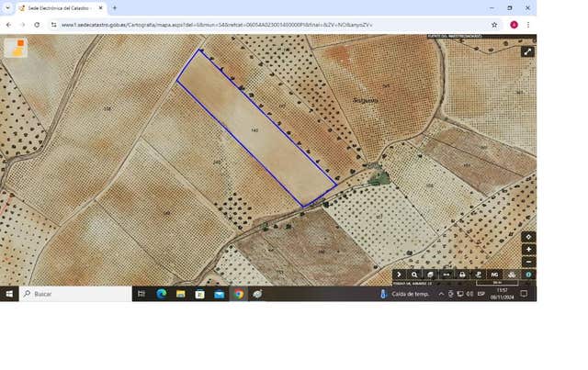Open the map information icon
This screenshot has width=588, height=370.
pyautogui.click(x=528, y=275)
